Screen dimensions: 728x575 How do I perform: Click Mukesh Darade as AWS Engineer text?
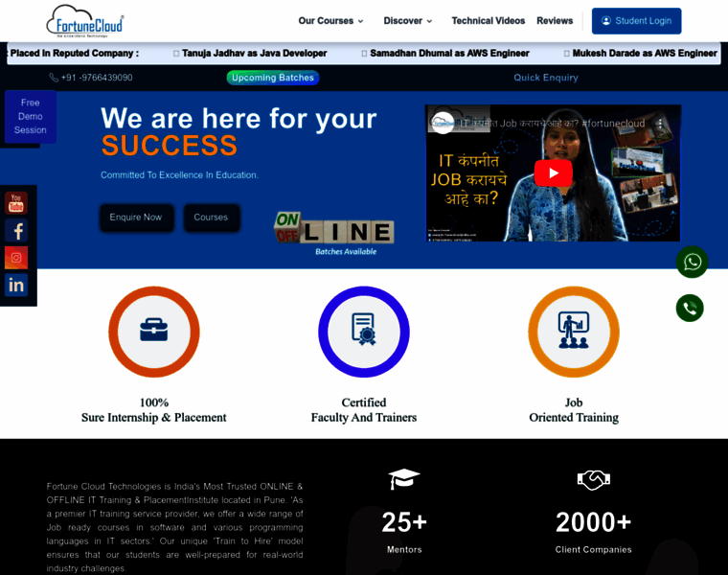click(x=645, y=54)
